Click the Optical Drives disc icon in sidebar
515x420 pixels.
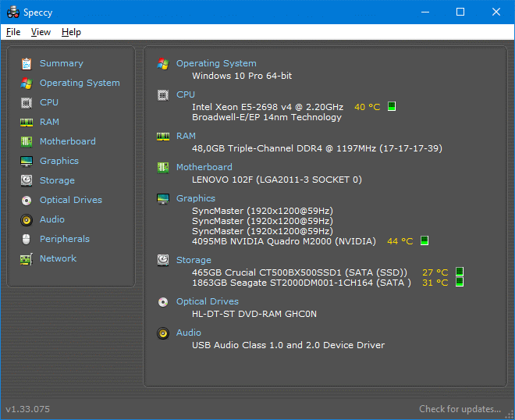tap(27, 200)
